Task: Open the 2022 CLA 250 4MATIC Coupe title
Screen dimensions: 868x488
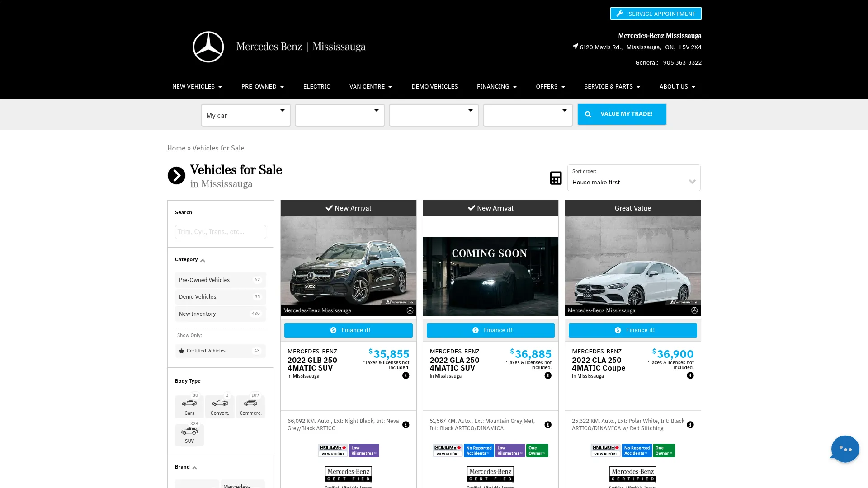Action: click(x=599, y=364)
